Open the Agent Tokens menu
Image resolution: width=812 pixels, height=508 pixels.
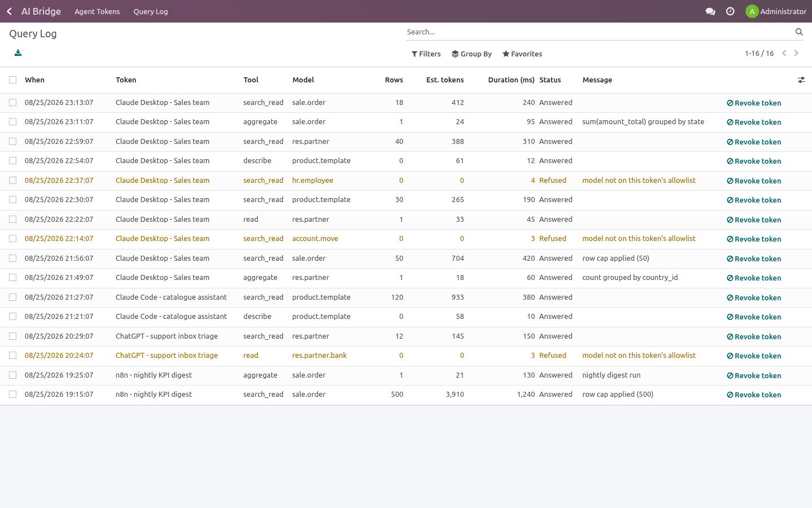point(97,11)
